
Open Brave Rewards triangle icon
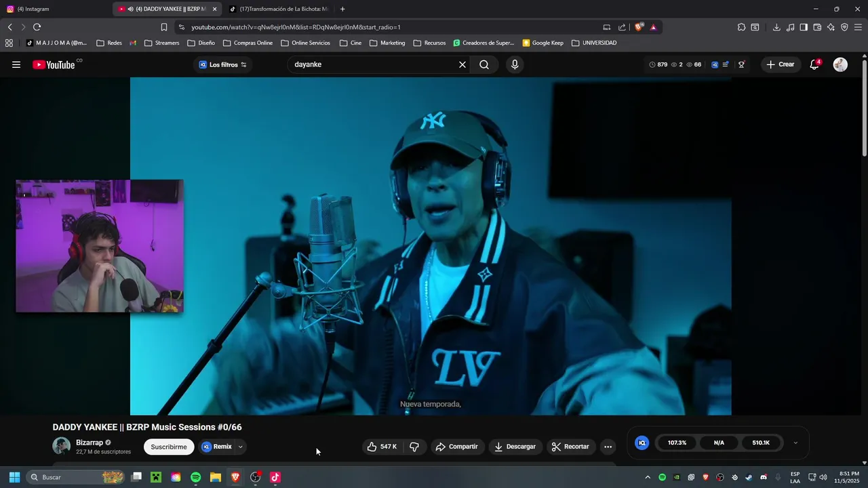[x=653, y=27]
